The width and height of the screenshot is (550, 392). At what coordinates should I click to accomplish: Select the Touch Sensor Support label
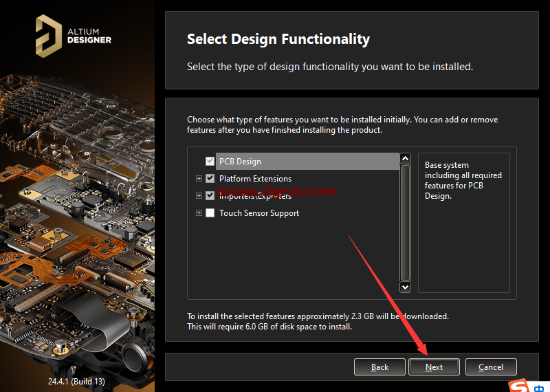click(x=259, y=213)
